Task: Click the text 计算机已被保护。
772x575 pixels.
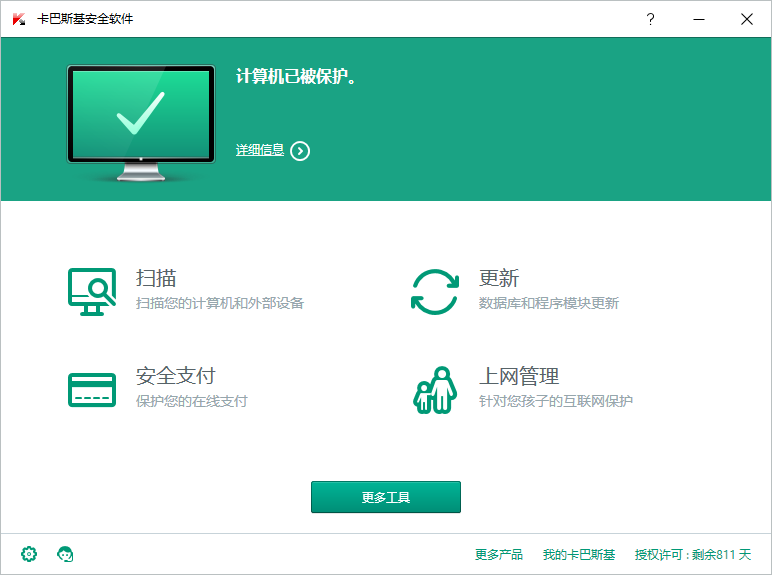Action: 296,76
